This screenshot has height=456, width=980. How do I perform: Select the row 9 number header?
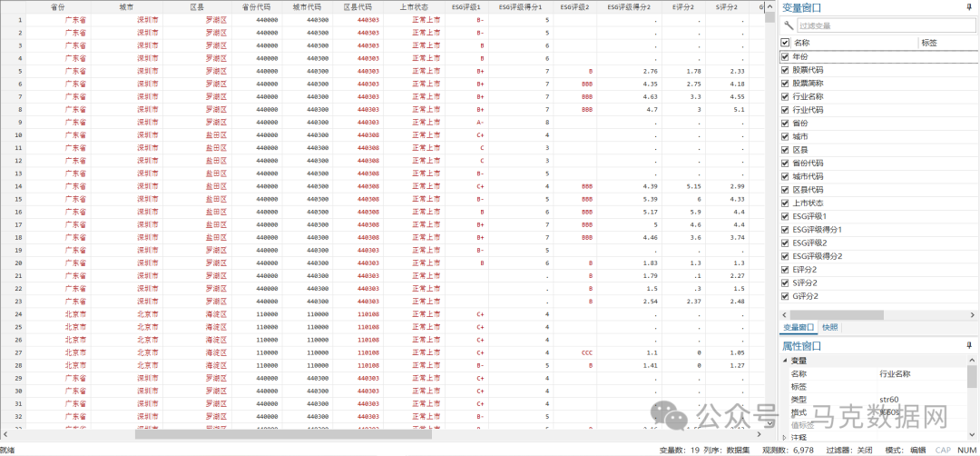[13, 122]
